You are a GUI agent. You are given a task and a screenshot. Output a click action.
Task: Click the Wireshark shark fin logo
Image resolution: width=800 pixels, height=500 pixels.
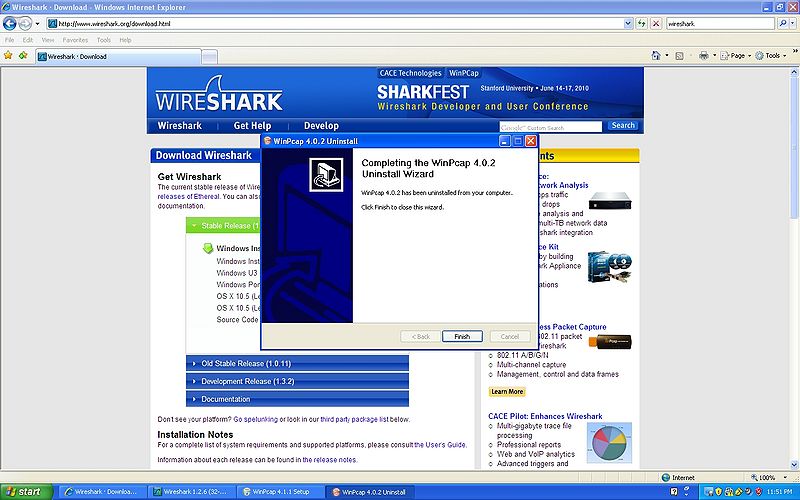[218, 95]
